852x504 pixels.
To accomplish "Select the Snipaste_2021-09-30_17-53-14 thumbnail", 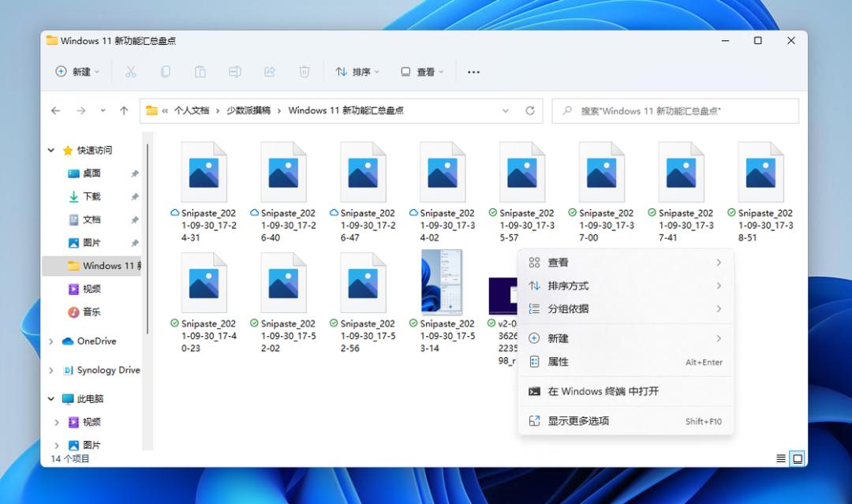I will (x=442, y=284).
